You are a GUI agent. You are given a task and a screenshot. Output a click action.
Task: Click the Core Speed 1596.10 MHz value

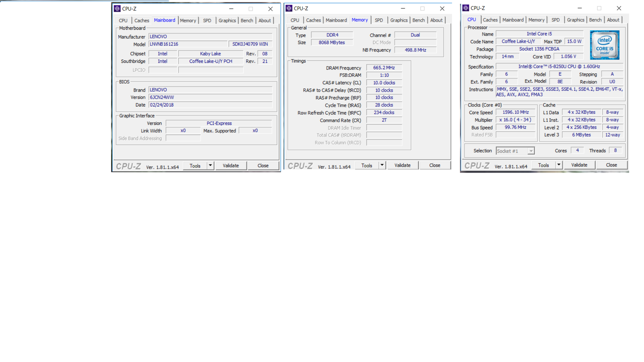pyautogui.click(x=516, y=112)
